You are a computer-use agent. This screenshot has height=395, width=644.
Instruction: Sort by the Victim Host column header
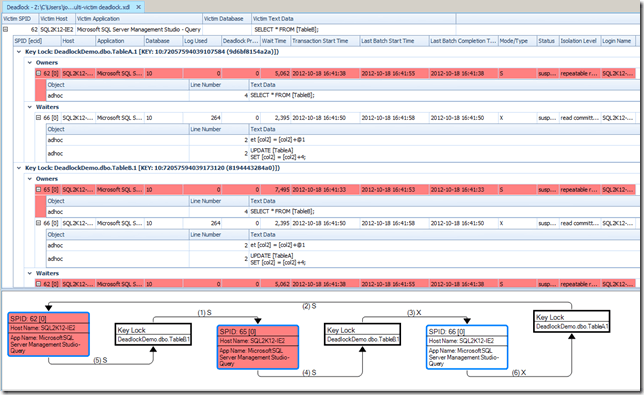click(57, 19)
